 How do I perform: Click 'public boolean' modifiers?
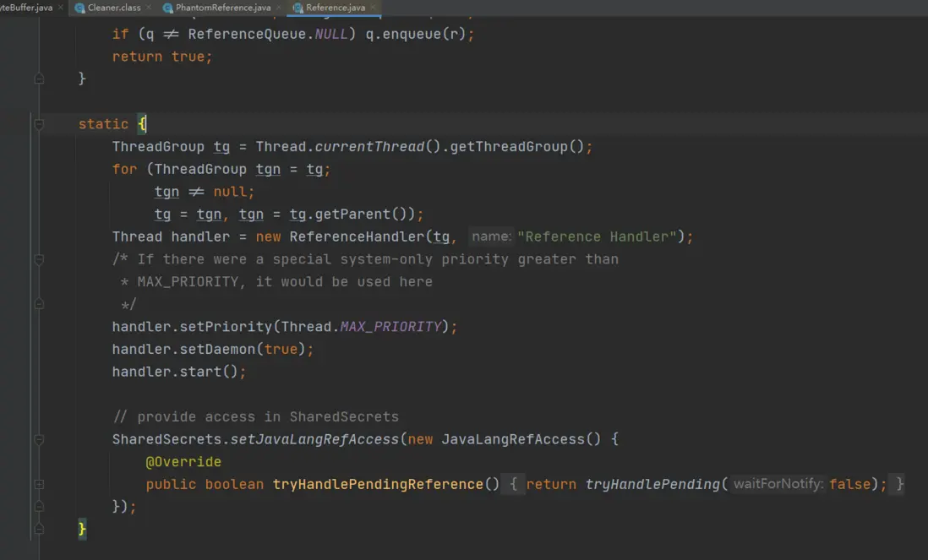[205, 484]
